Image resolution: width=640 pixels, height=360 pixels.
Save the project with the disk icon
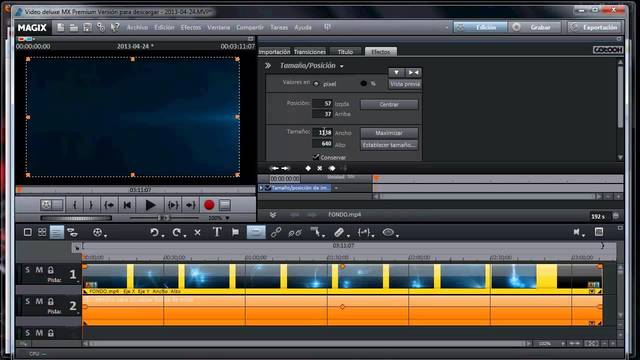[x=87, y=27]
